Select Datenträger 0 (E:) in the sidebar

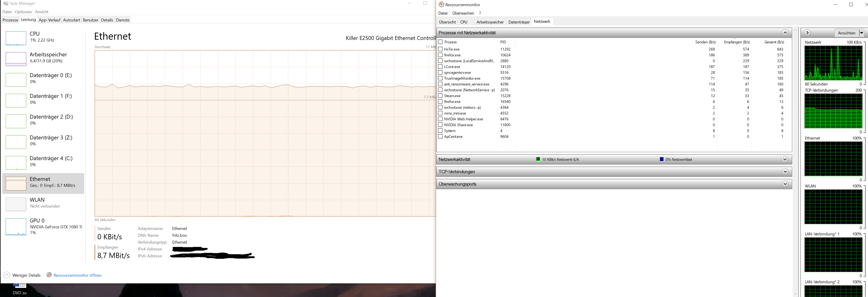43,80
